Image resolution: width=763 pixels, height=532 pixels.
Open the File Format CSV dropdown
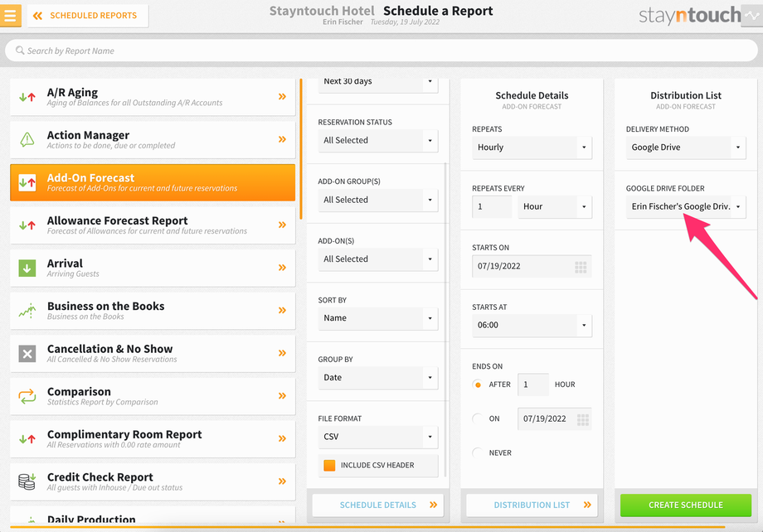coord(378,438)
